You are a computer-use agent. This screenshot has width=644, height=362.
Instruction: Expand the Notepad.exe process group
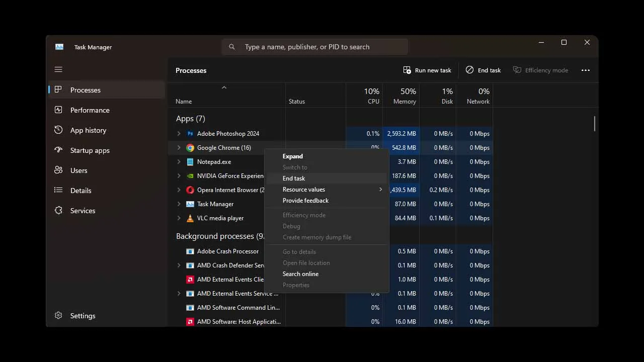point(179,162)
